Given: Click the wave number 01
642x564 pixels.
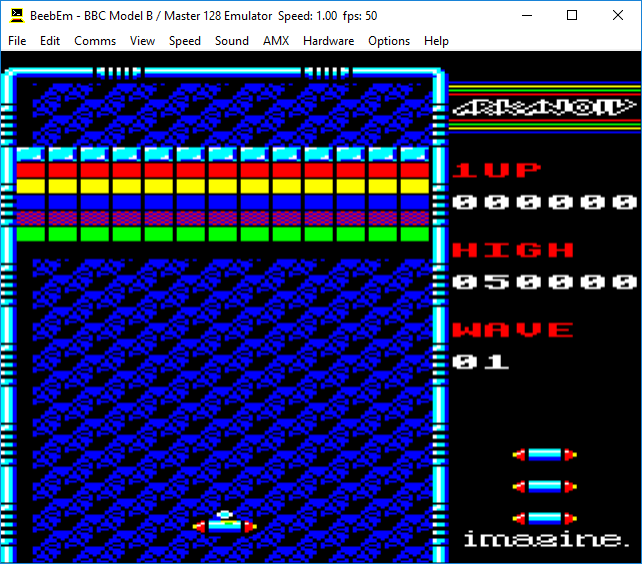Looking at the screenshot, I should (481, 362).
